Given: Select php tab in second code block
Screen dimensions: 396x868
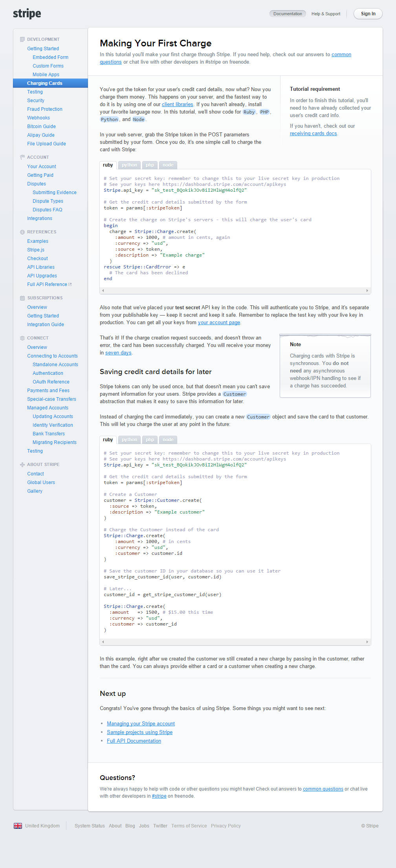Looking at the screenshot, I should [x=150, y=440].
